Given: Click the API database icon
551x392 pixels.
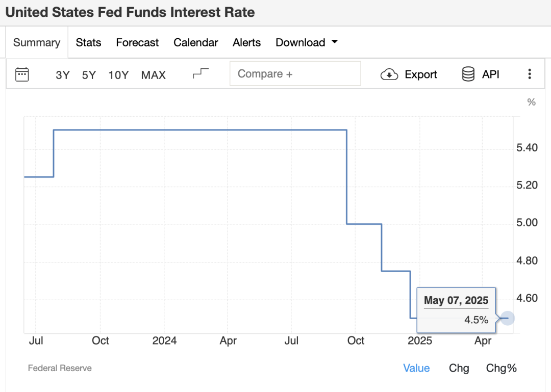Looking at the screenshot, I should tap(468, 74).
